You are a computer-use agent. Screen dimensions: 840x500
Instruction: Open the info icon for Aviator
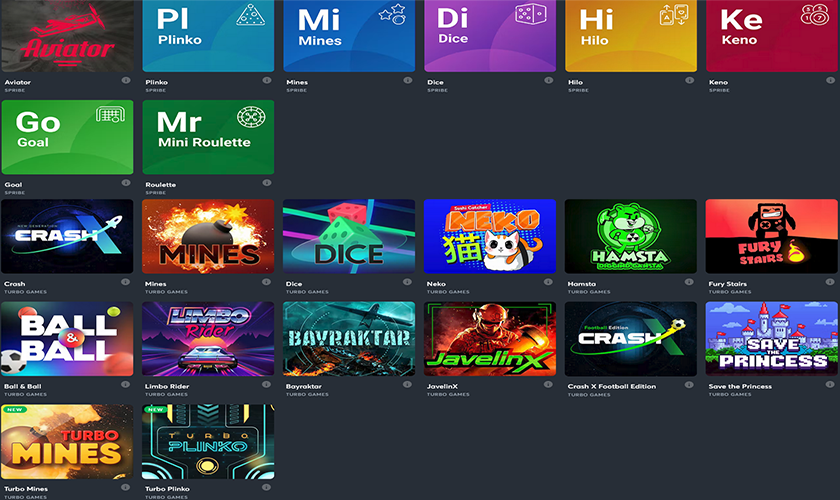coord(126,80)
